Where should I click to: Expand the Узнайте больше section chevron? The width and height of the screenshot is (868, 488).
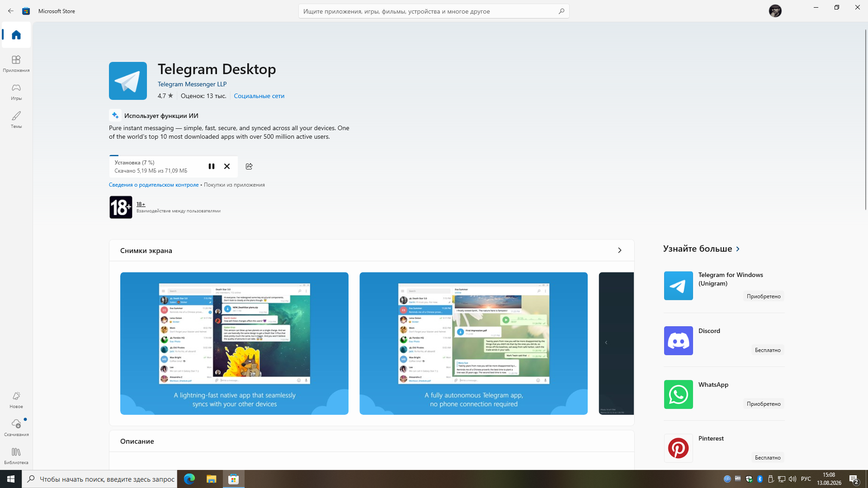click(x=738, y=249)
